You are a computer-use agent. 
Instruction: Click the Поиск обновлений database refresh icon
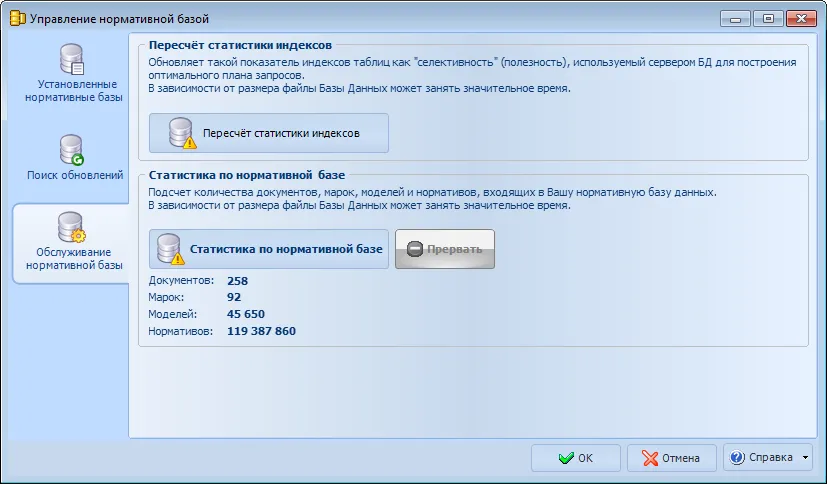tap(72, 150)
